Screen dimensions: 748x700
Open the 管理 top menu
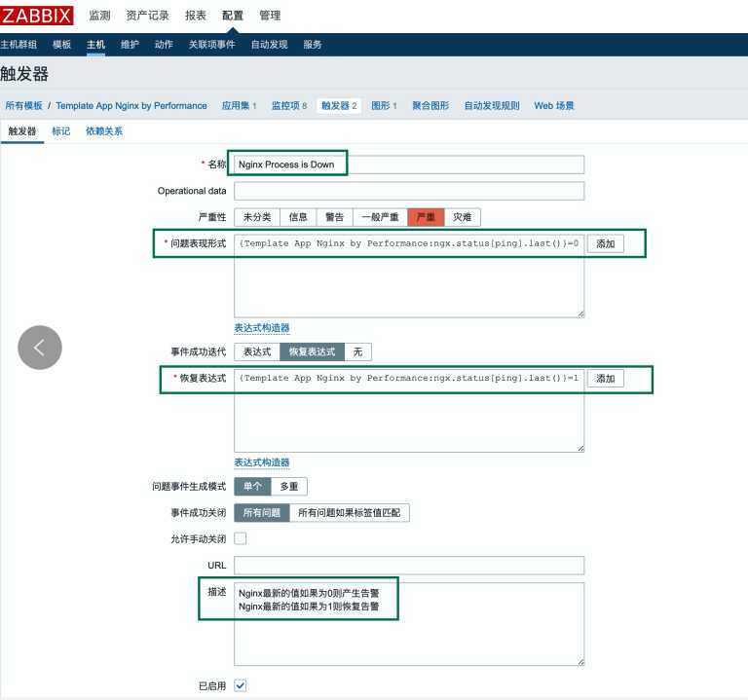coord(270,16)
